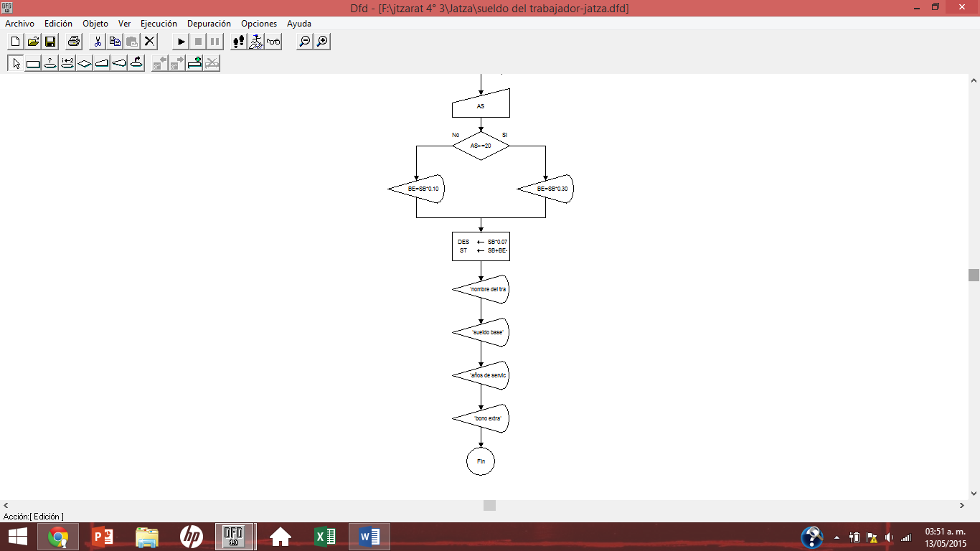Open the Depuración menu

pos(209,24)
